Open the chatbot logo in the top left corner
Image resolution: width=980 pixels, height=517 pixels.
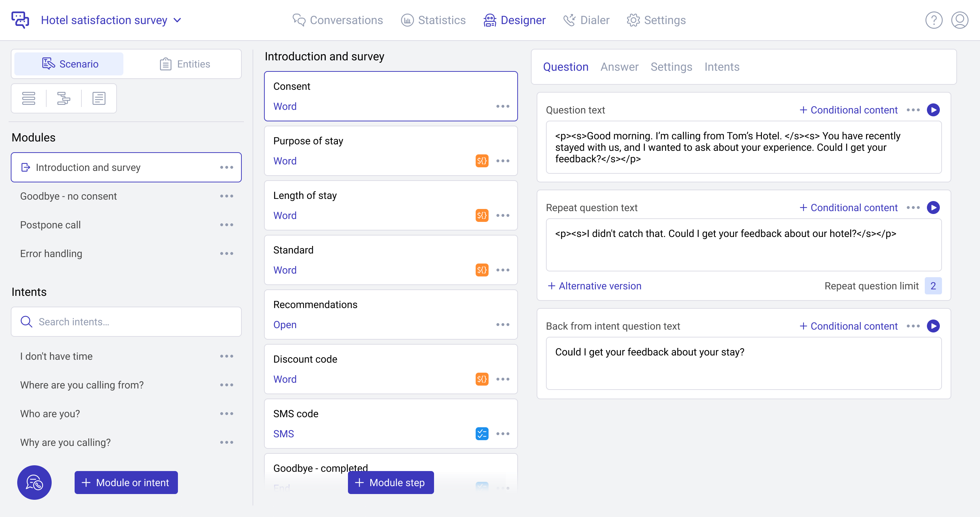[20, 20]
